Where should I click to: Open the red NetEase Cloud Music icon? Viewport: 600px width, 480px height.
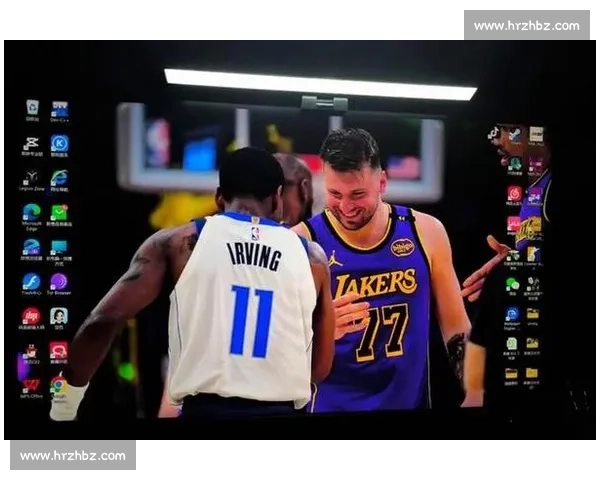[514, 193]
